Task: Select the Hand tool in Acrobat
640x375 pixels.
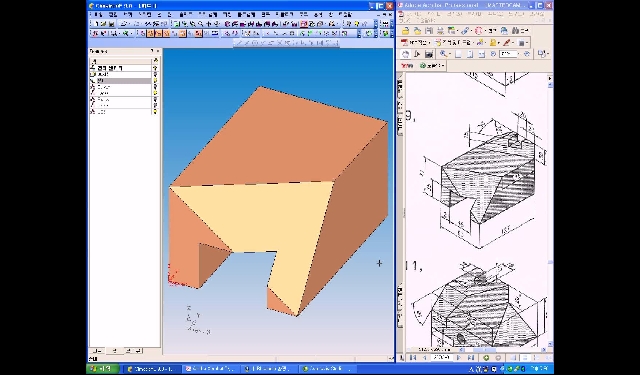Action: point(406,54)
